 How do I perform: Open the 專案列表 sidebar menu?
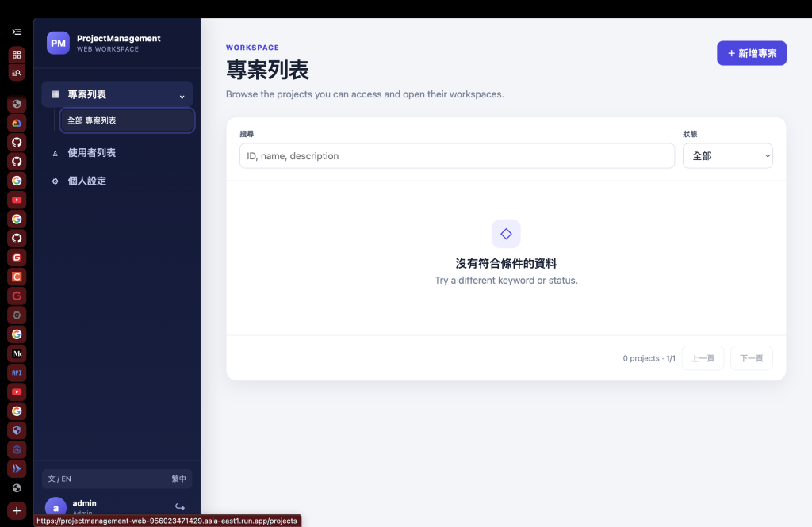tap(117, 94)
